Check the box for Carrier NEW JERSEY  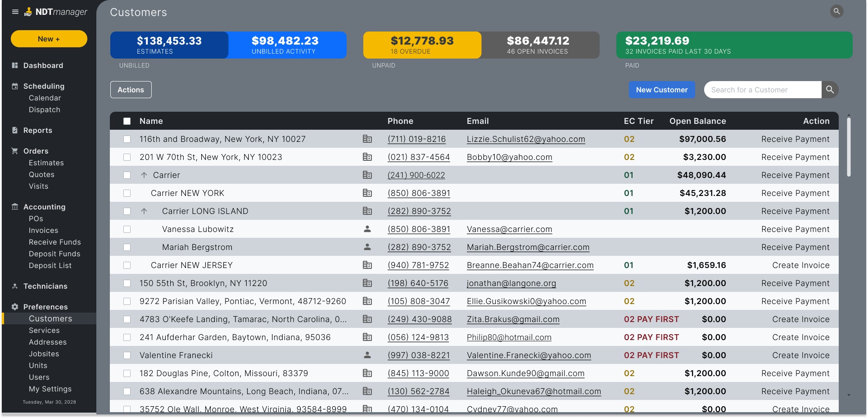pyautogui.click(x=127, y=265)
